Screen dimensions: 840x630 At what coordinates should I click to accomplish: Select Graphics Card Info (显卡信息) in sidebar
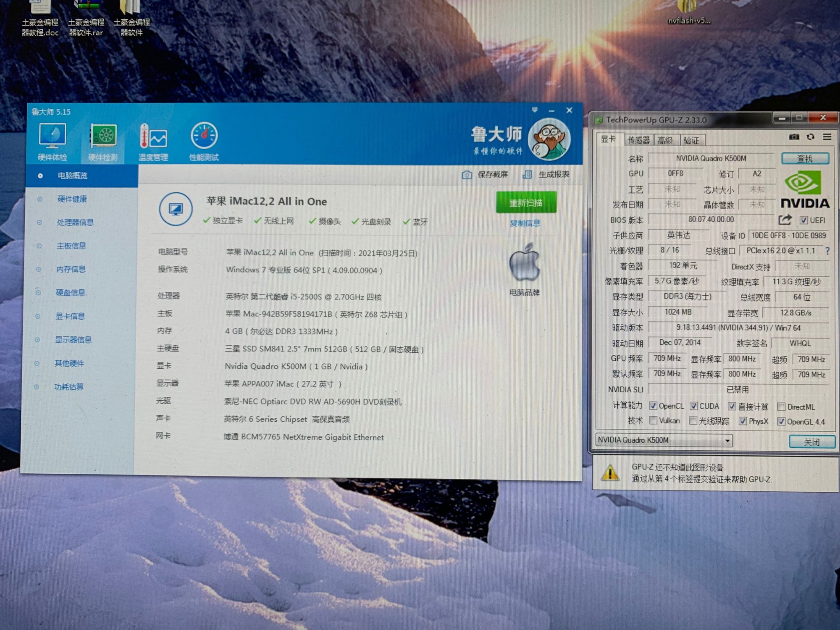(x=70, y=316)
